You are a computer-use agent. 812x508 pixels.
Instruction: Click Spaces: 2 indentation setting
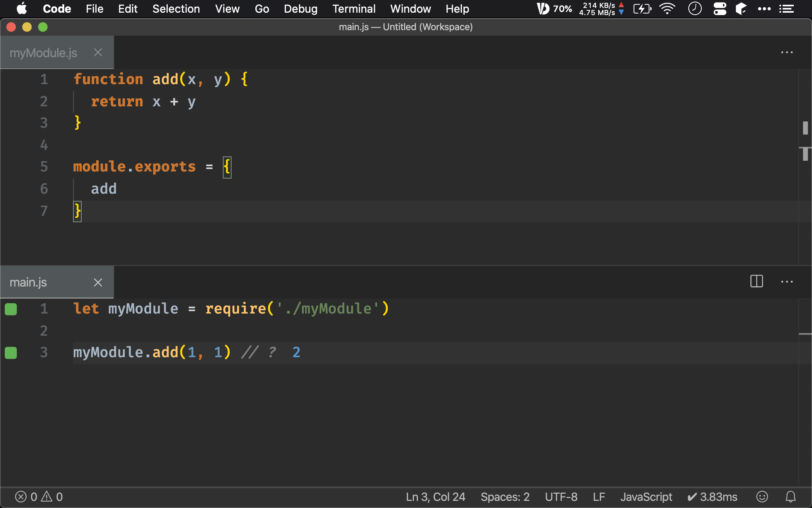pyautogui.click(x=505, y=496)
